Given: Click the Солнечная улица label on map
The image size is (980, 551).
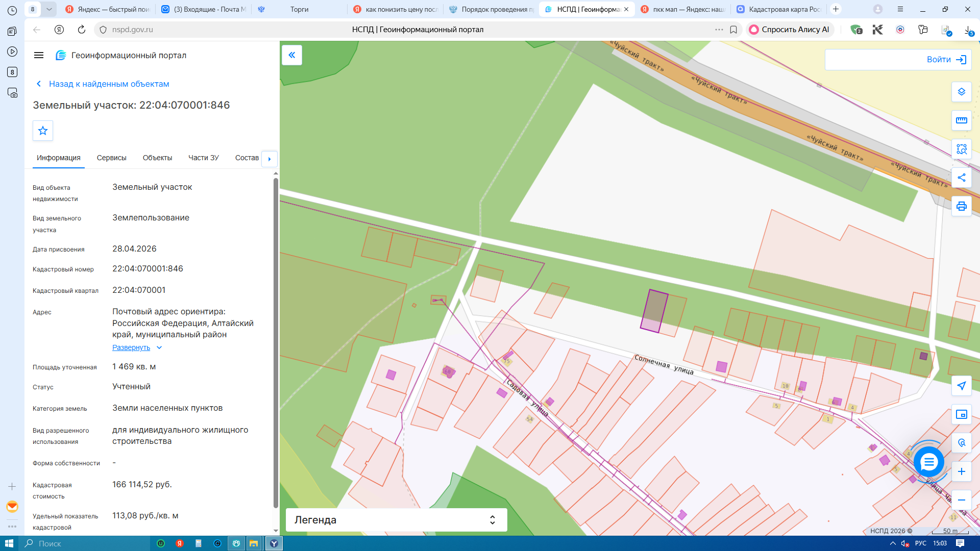Looking at the screenshot, I should [x=664, y=364].
